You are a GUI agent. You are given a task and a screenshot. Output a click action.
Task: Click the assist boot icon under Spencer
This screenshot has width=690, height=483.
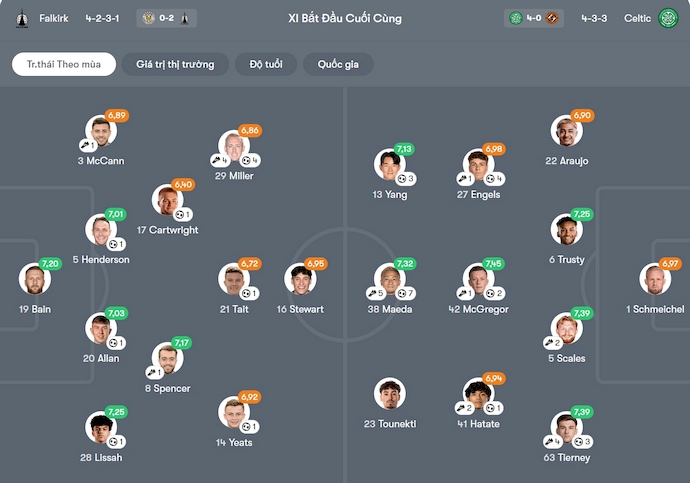point(146,373)
